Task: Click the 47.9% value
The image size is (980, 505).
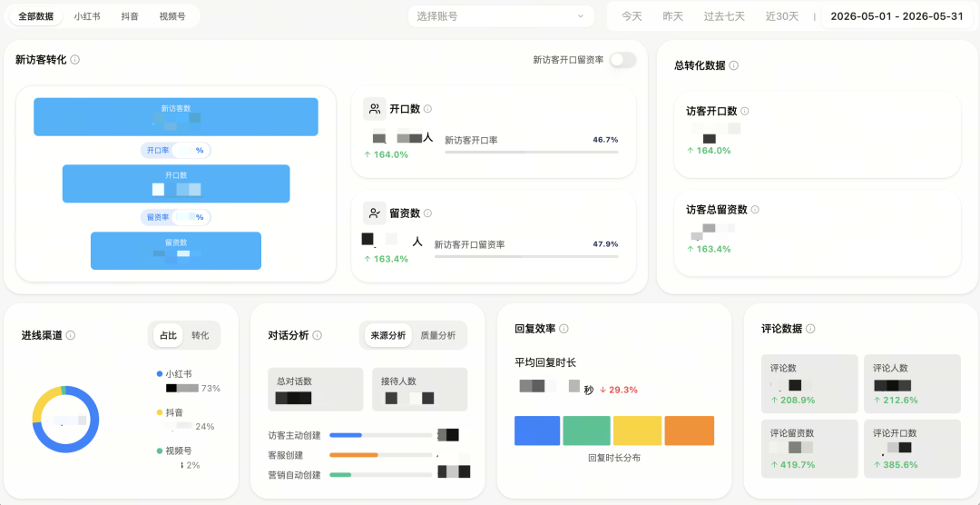Action: pyautogui.click(x=605, y=244)
